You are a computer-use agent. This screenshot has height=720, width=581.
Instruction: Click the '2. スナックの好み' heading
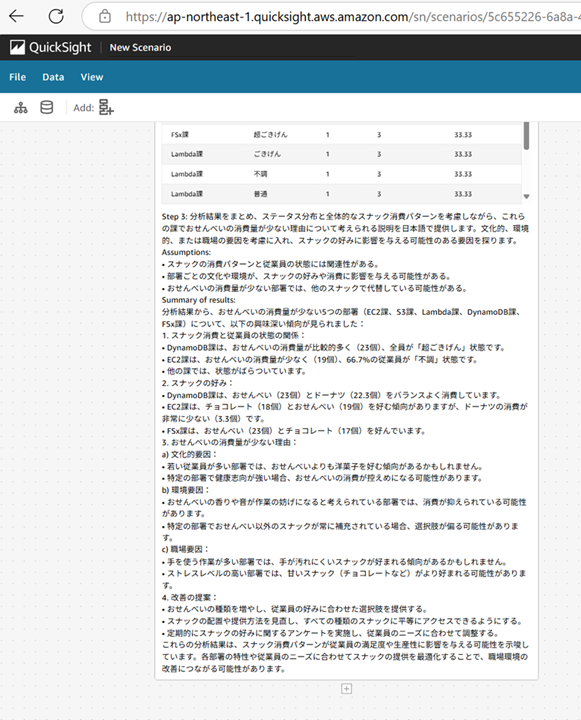[197, 383]
